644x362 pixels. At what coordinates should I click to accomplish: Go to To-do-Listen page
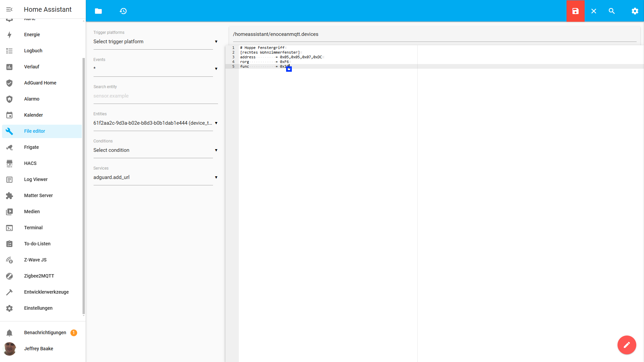(x=42, y=244)
